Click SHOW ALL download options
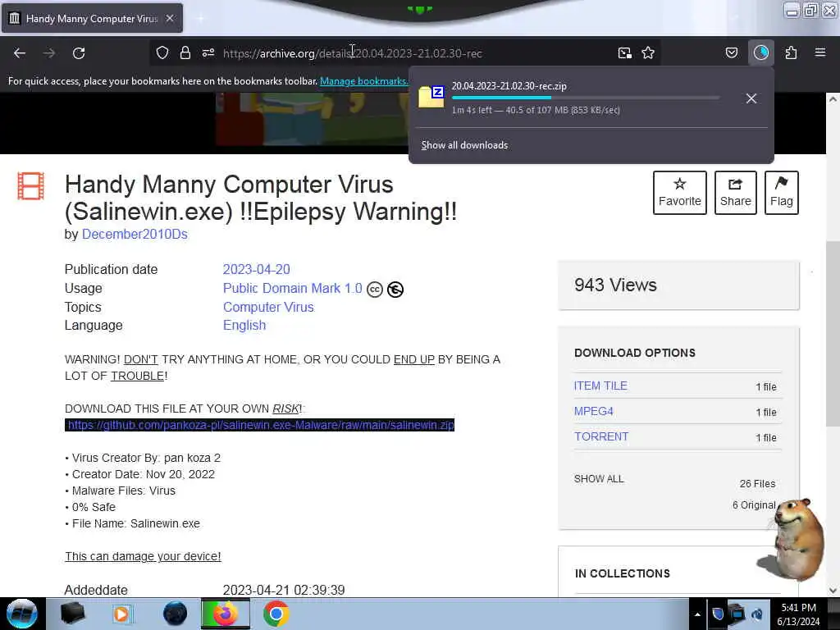840x630 pixels. coord(599,479)
